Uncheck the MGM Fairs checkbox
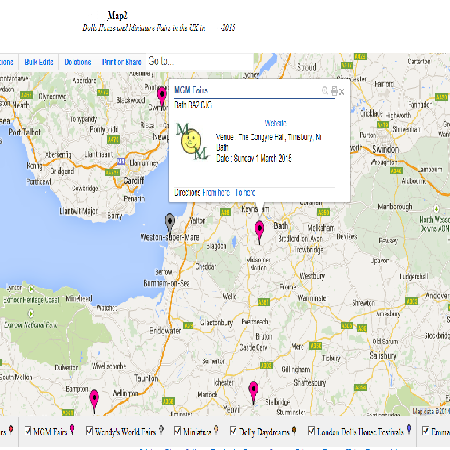This screenshot has width=450, height=450. [x=28, y=431]
